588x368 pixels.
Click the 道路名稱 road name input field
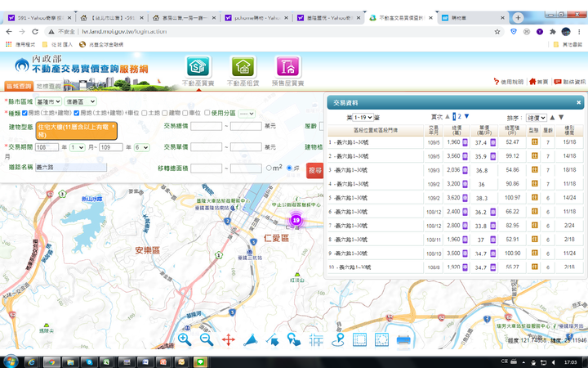point(70,168)
